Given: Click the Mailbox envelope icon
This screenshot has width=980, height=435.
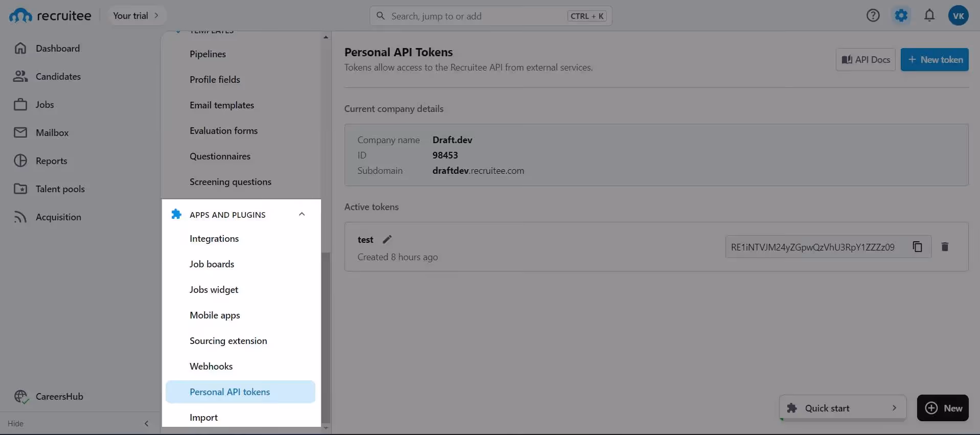Looking at the screenshot, I should 20,132.
